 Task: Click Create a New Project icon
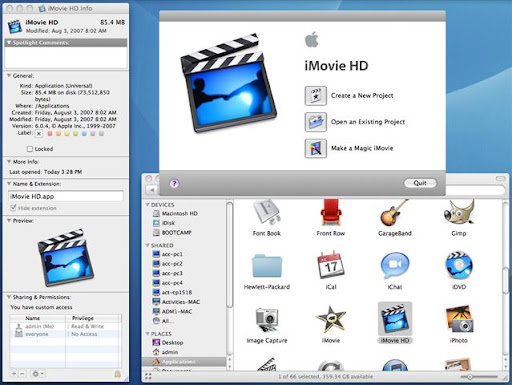tap(315, 96)
